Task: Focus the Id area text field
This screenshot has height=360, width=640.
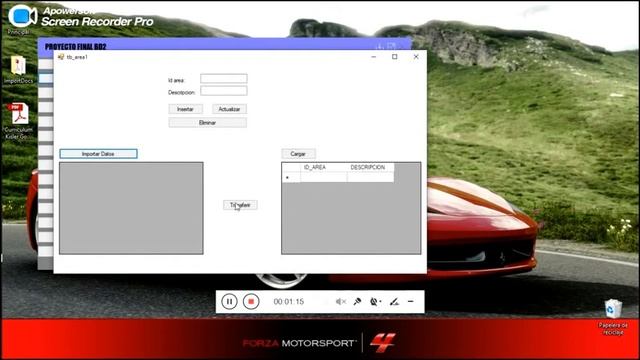Action: 224,79
